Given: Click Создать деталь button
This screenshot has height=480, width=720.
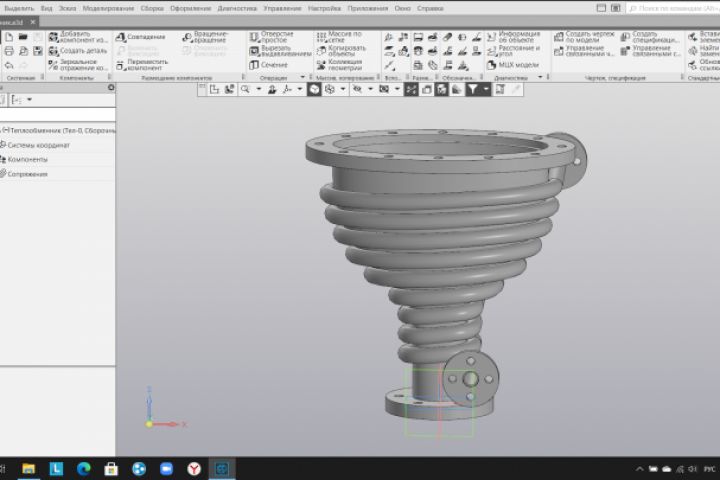Looking at the screenshot, I should [78, 51].
